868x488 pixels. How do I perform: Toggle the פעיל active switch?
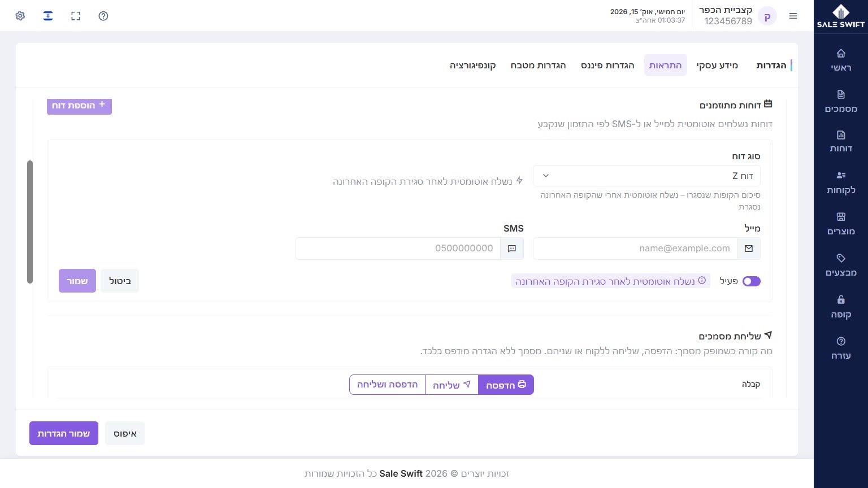752,281
